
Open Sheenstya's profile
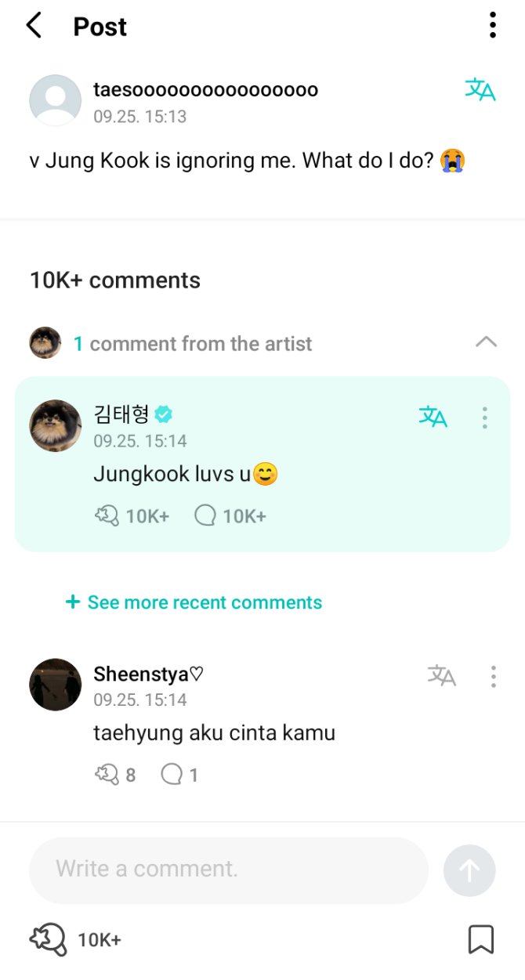[55, 684]
